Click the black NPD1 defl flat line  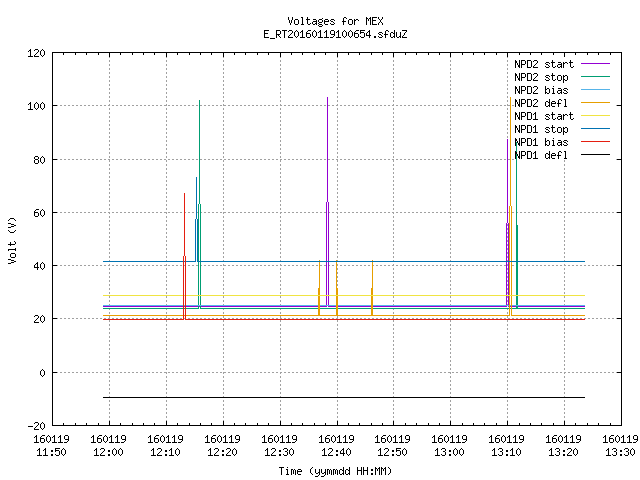344,397
